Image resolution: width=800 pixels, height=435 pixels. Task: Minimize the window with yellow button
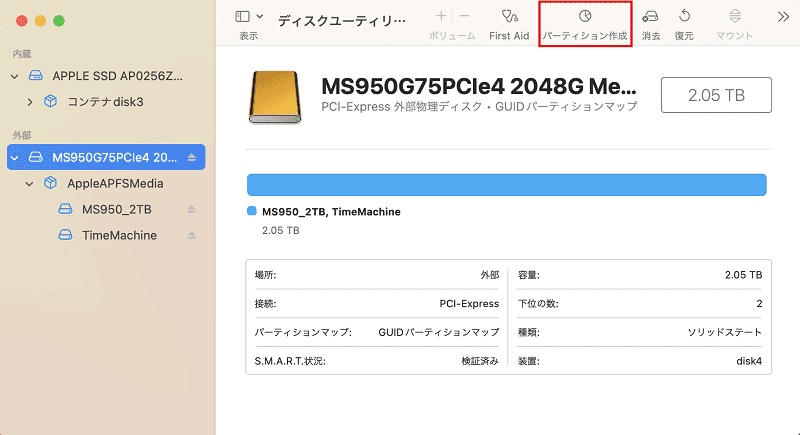(x=40, y=21)
